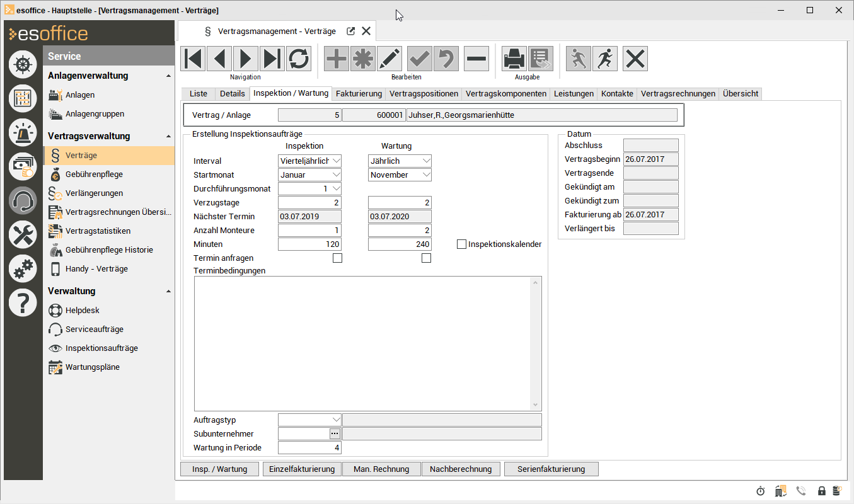Open the Wartung Startmonat dropdown showing November
This screenshot has height=504, width=854.
pos(426,175)
